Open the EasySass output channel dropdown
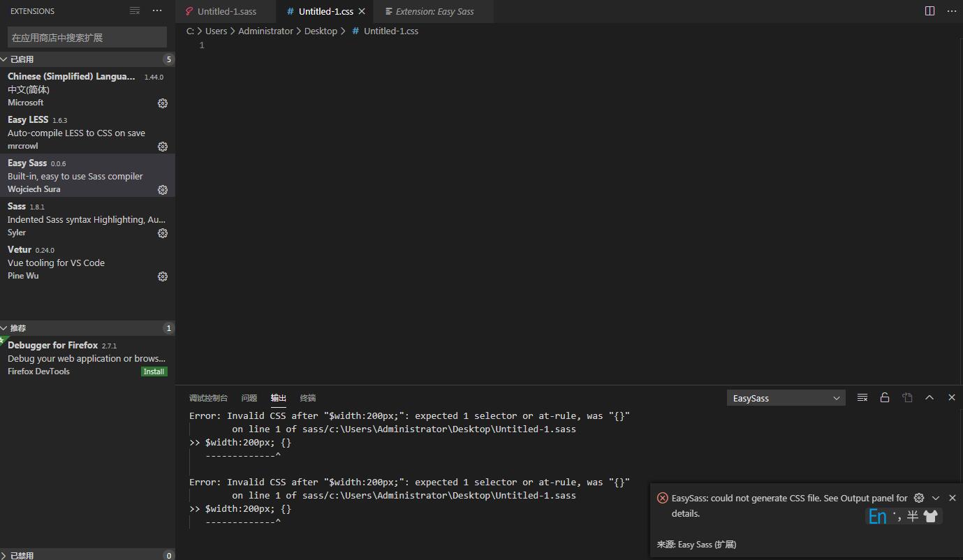The width and height of the screenshot is (963, 560). tap(786, 398)
